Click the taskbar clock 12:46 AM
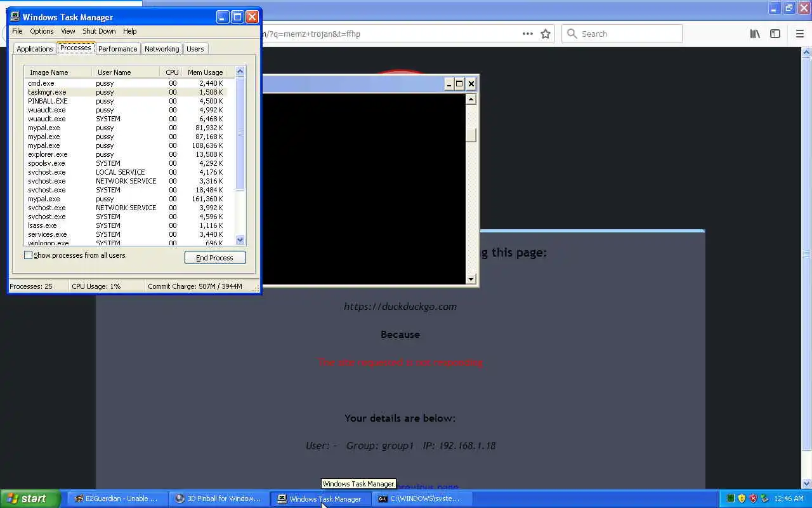This screenshot has width=812, height=508. 789,498
